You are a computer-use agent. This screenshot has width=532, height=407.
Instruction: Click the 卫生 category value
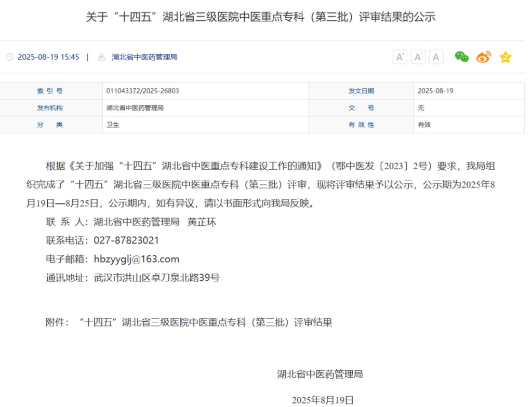click(x=113, y=125)
